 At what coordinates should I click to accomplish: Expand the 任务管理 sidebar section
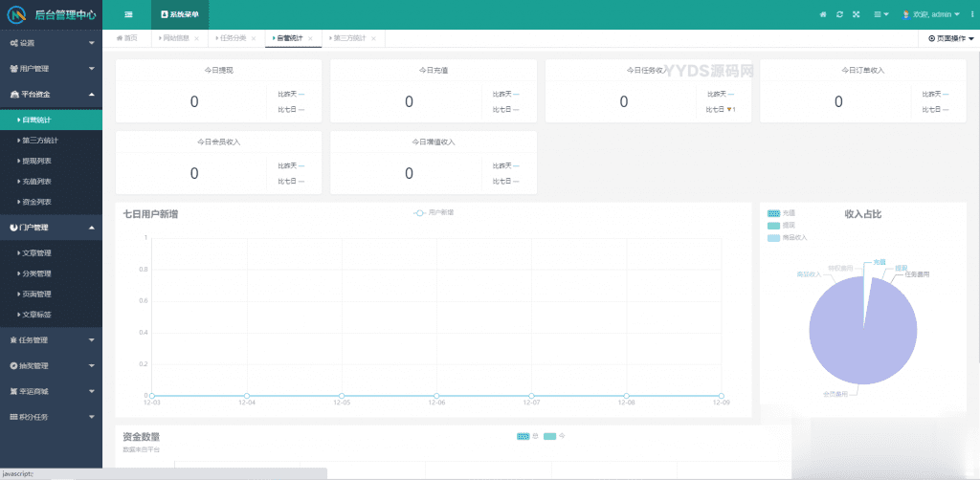tap(51, 339)
